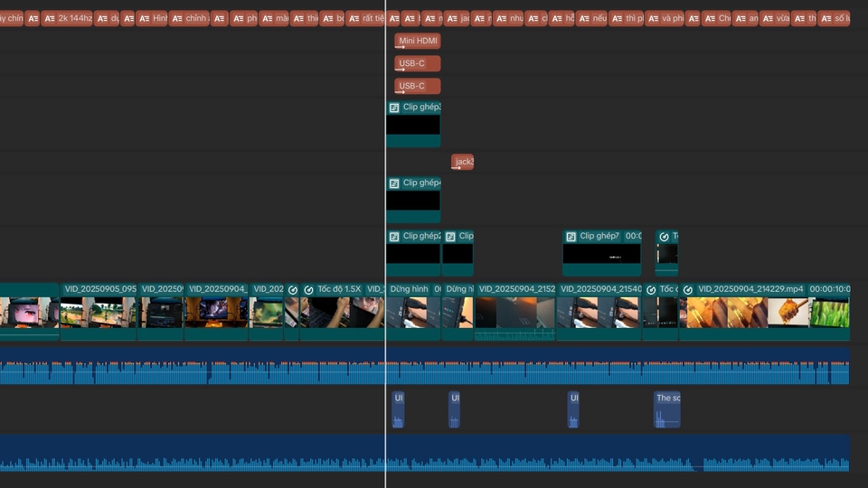The height and width of the screenshot is (488, 868).
Task: Select the "The so" audio clip
Action: click(667, 409)
